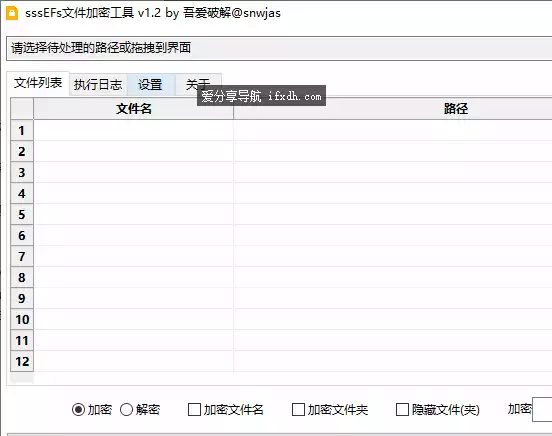
Task: Click the path selection input field
Action: [x=279, y=48]
